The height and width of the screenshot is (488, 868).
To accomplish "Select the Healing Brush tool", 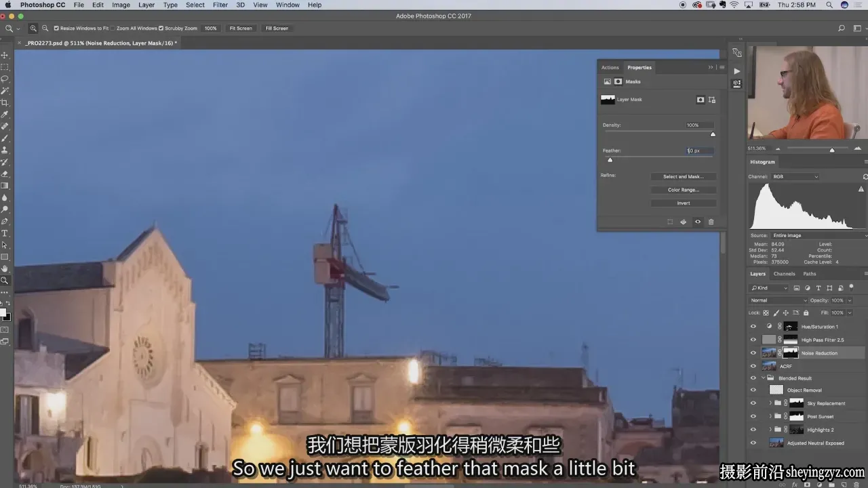I will [5, 126].
